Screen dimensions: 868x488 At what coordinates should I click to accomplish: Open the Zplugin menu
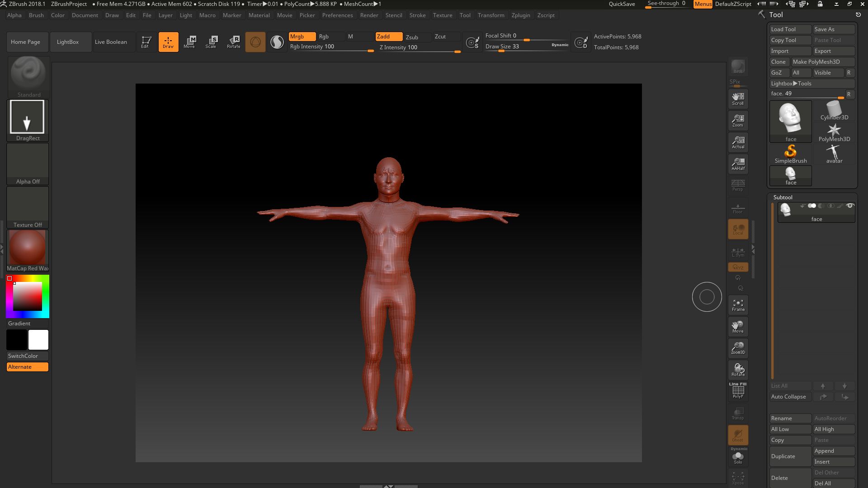(521, 15)
